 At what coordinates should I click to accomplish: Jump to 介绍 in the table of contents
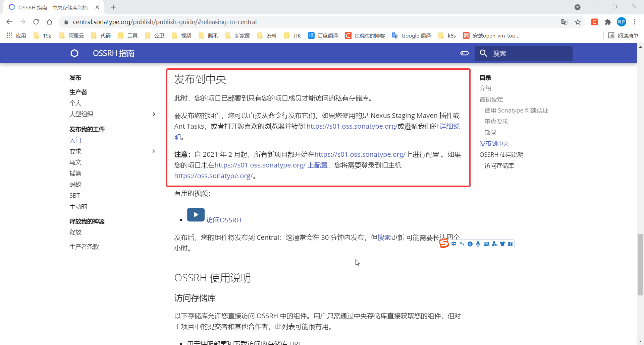[485, 88]
